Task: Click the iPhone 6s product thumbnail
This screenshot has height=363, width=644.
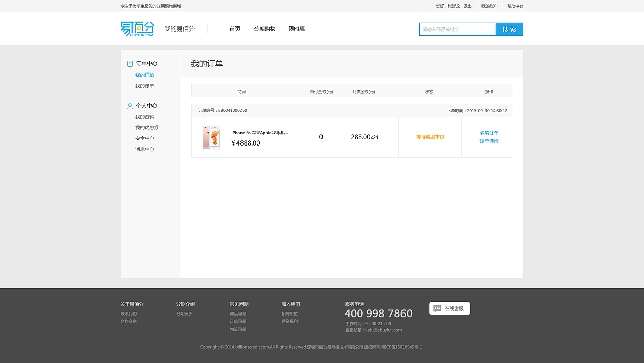Action: click(211, 137)
